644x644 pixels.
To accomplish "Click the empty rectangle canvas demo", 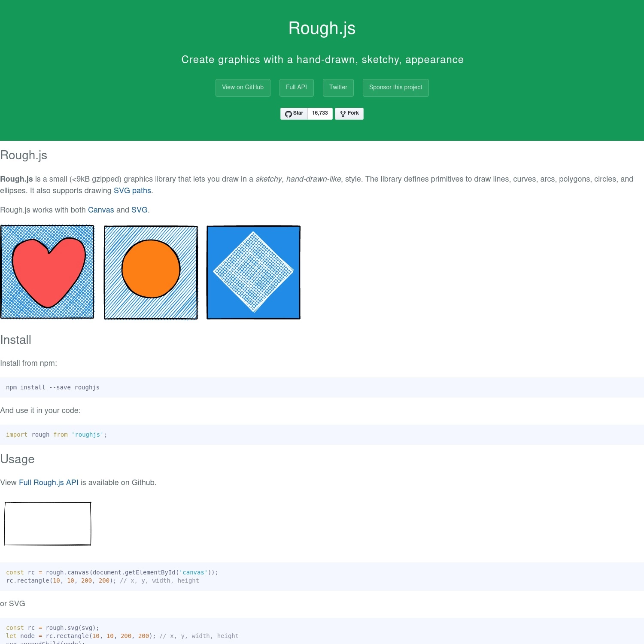I will pyautogui.click(x=48, y=524).
